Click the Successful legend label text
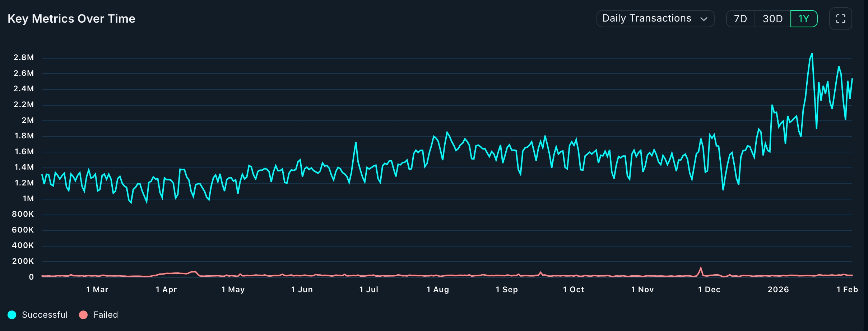The image size is (868, 331). tap(44, 314)
